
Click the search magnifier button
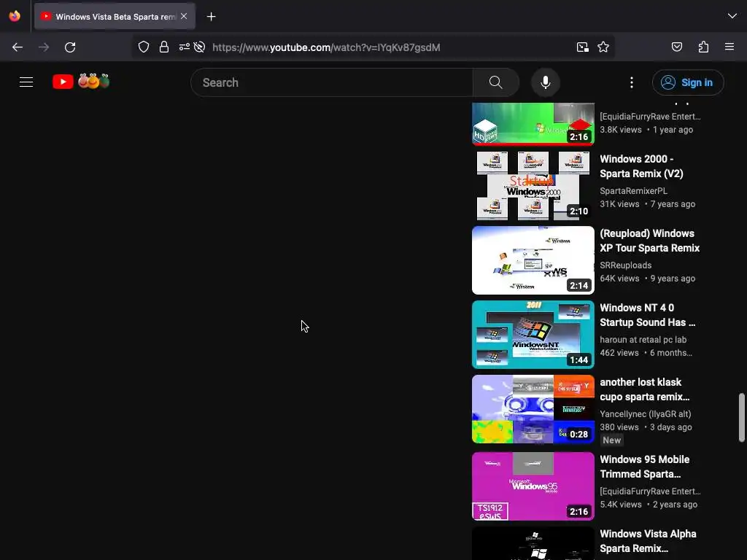tap(495, 82)
